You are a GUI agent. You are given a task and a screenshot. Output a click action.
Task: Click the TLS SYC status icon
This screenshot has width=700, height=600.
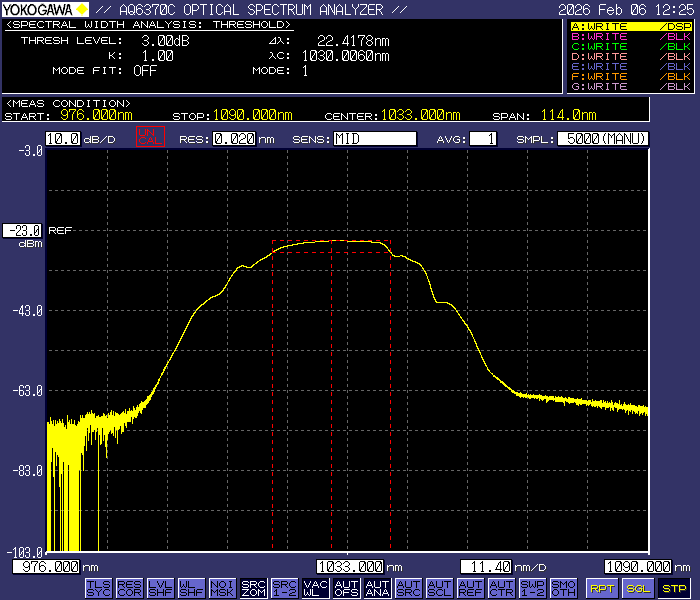tap(98, 588)
